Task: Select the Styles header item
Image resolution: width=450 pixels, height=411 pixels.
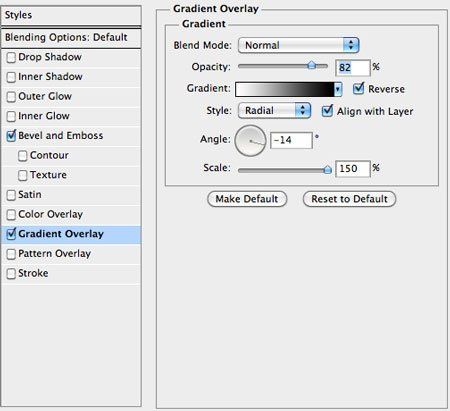Action: (71, 15)
